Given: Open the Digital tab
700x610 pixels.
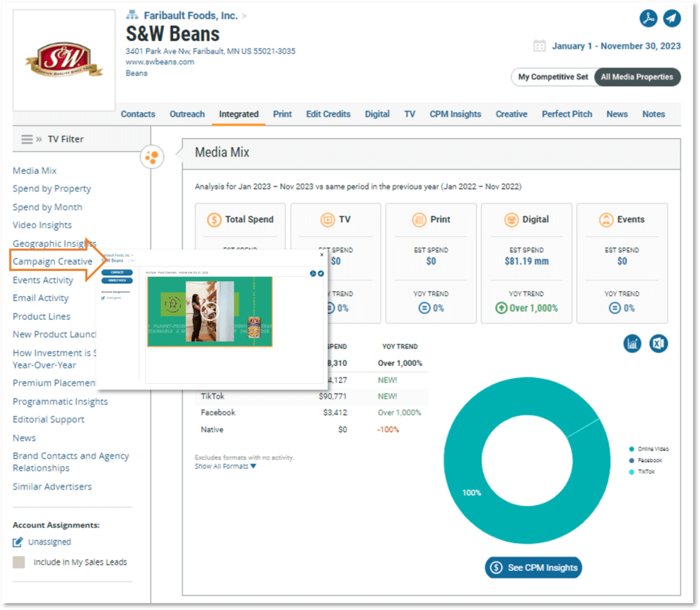Looking at the screenshot, I should [x=377, y=114].
